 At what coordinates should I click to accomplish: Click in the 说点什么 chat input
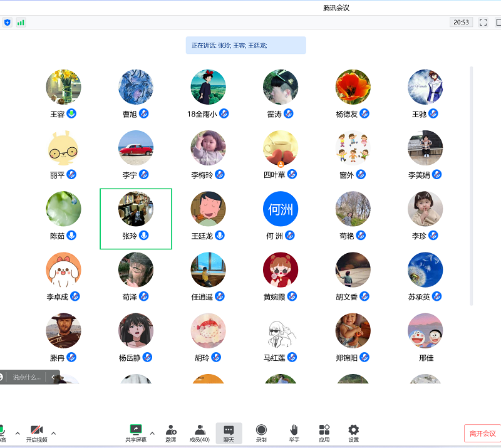[26, 377]
